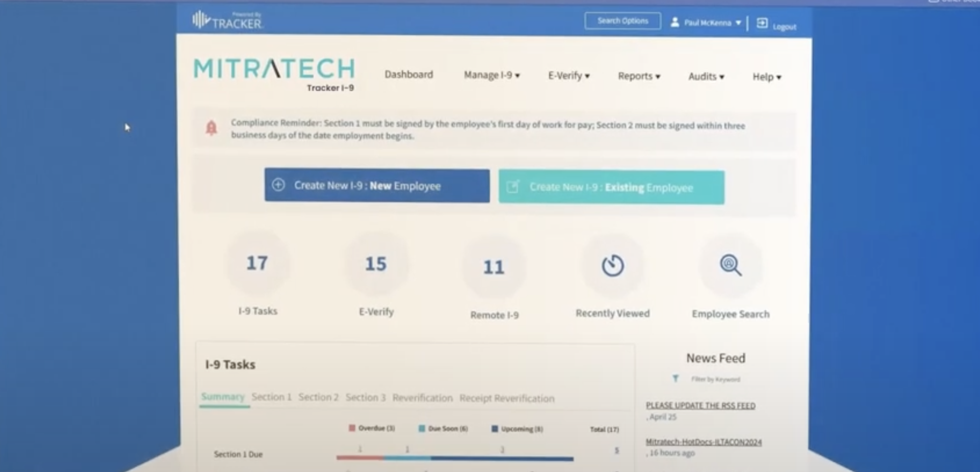Viewport: 980px width, 472px height.
Task: Open Employee Search magnifier icon
Action: point(731,265)
